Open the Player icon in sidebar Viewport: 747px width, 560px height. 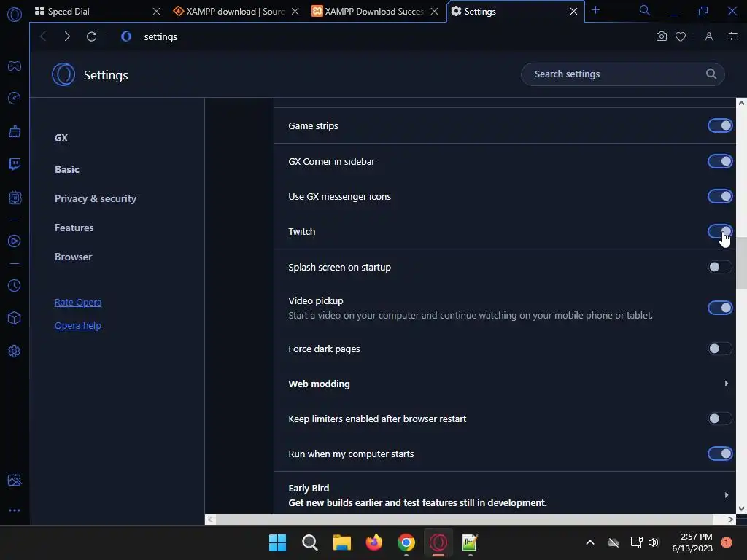[x=15, y=241]
